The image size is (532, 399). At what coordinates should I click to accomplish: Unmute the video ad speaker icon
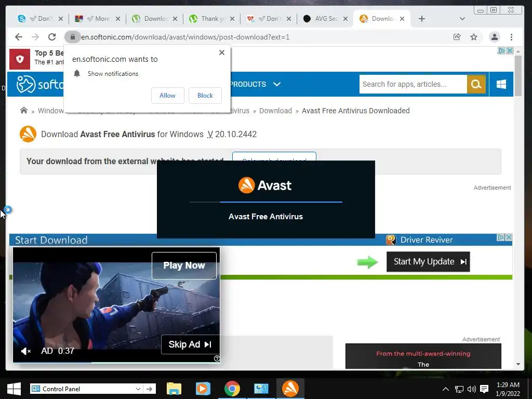26,351
